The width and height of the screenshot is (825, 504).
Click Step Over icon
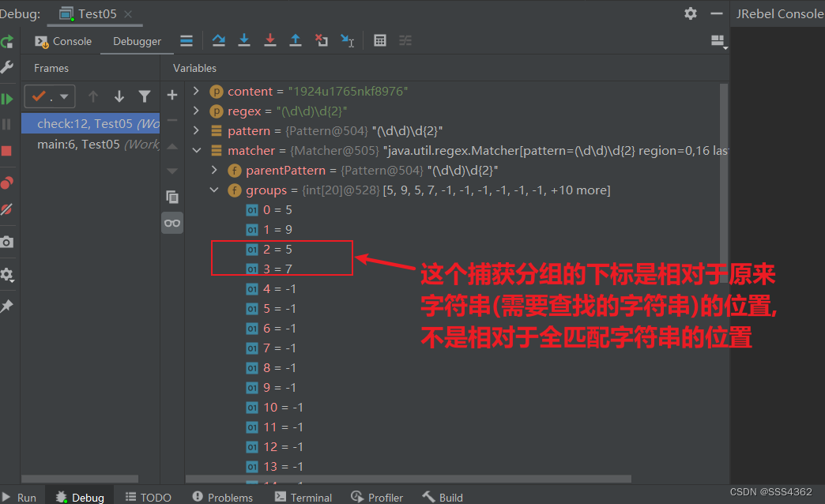[218, 40]
